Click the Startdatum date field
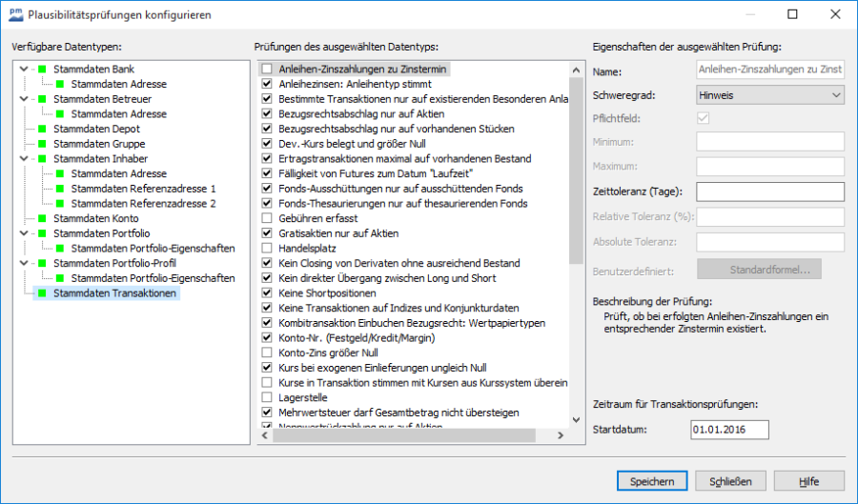 pyautogui.click(x=729, y=430)
